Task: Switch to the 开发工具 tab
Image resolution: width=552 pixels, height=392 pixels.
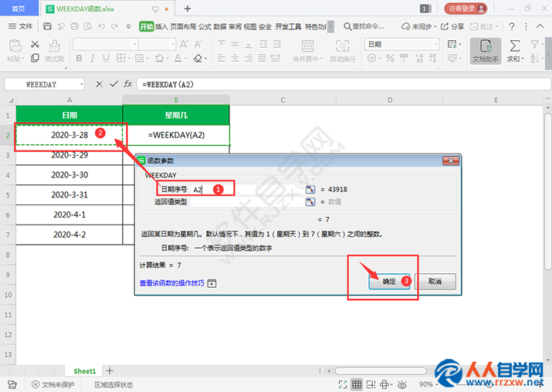Action: pyautogui.click(x=288, y=26)
